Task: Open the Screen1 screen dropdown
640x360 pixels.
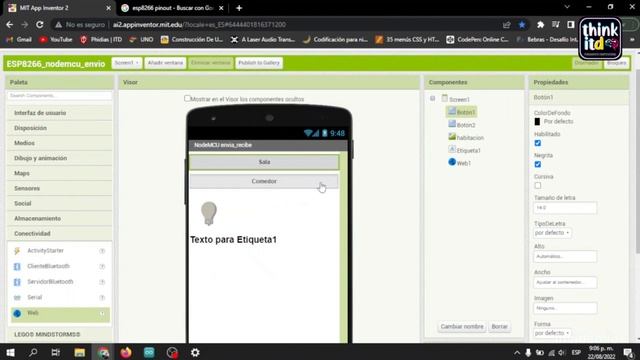Action: 127,63
